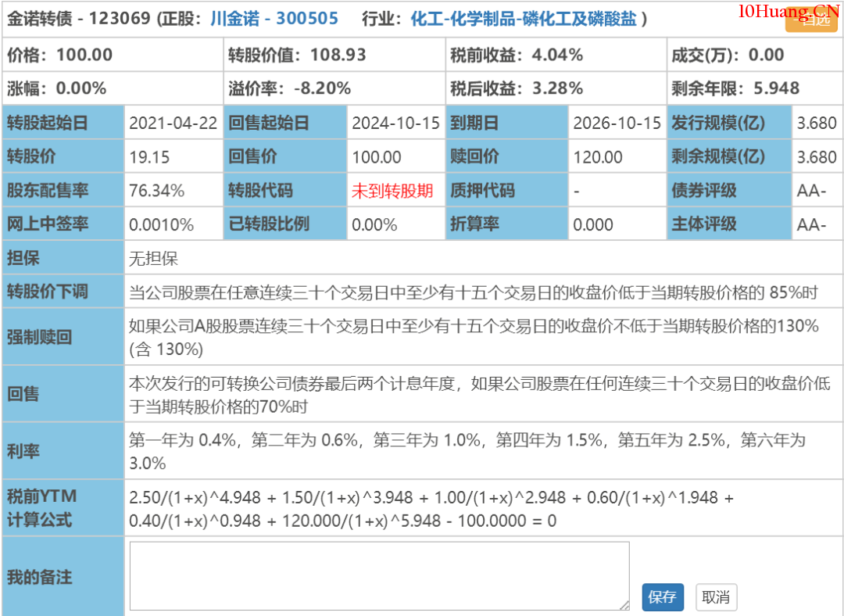Screen dimensions: 844x616
Task: Click the 保存 button
Action: [x=663, y=597]
